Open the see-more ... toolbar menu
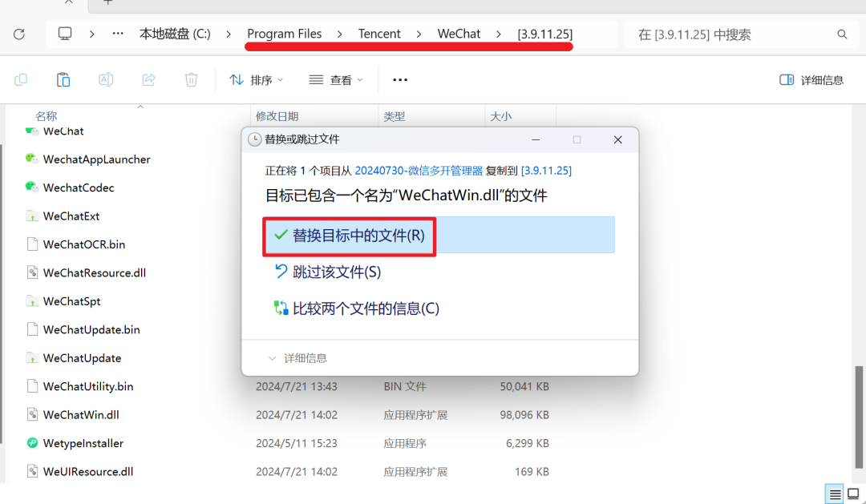The height and width of the screenshot is (504, 866). click(399, 79)
